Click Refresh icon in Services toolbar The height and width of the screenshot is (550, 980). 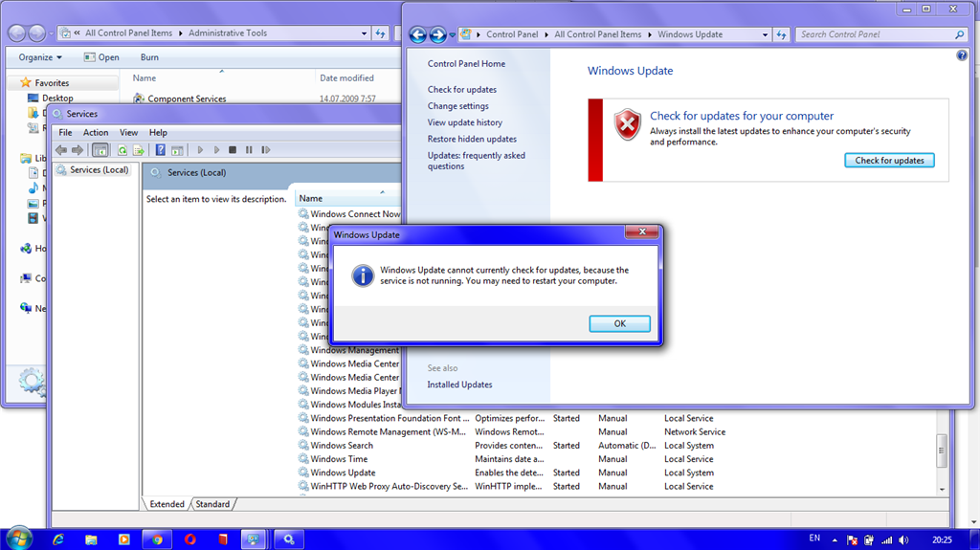coord(122,150)
